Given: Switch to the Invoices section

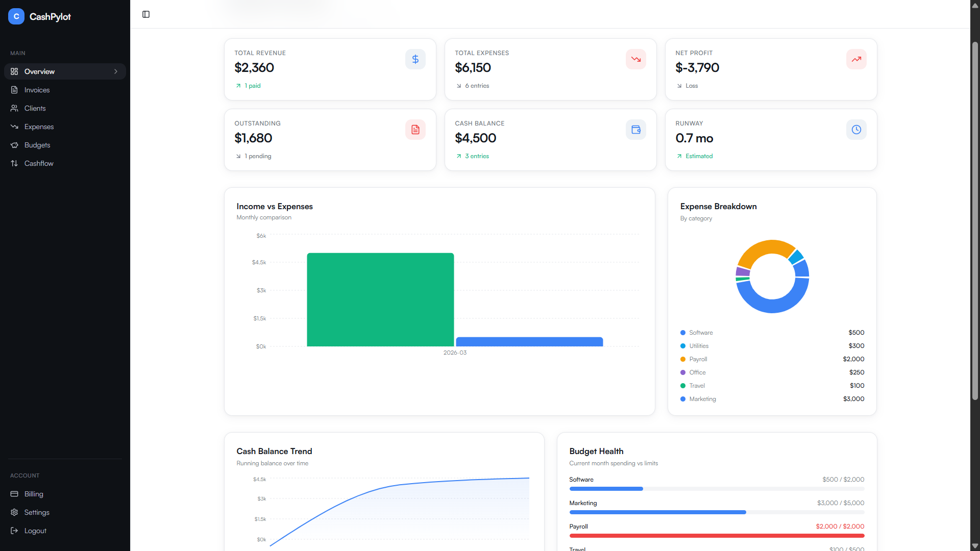Looking at the screenshot, I should point(36,90).
